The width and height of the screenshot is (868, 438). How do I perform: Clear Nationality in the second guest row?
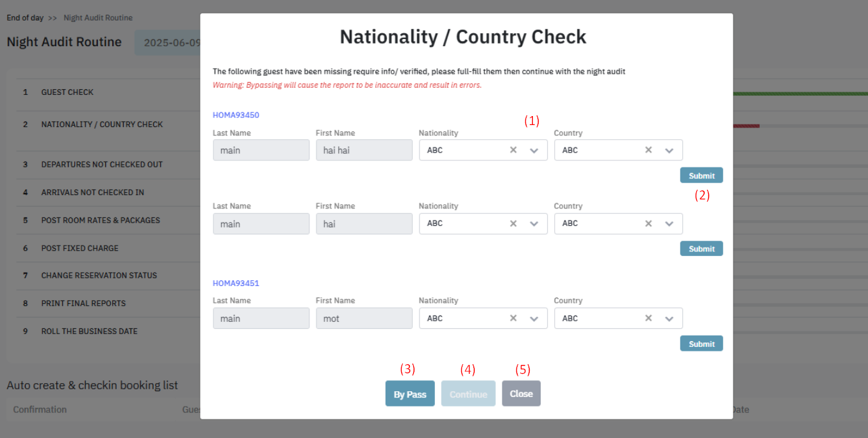(x=513, y=224)
